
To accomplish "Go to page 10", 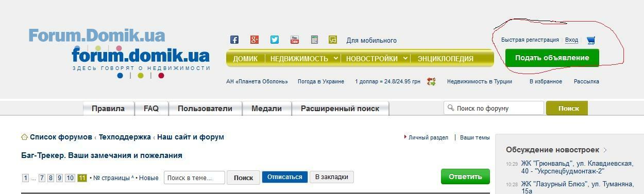I will point(70,178).
